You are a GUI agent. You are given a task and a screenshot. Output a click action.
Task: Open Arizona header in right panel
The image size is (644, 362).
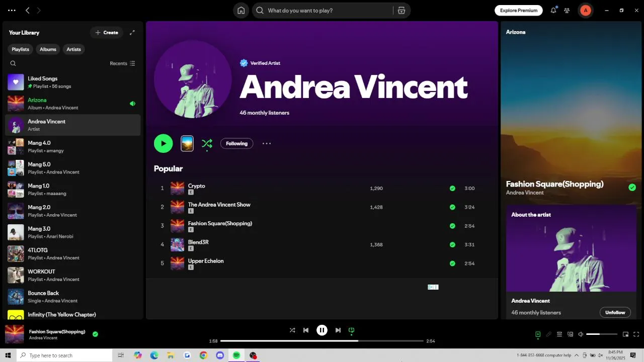tap(516, 32)
